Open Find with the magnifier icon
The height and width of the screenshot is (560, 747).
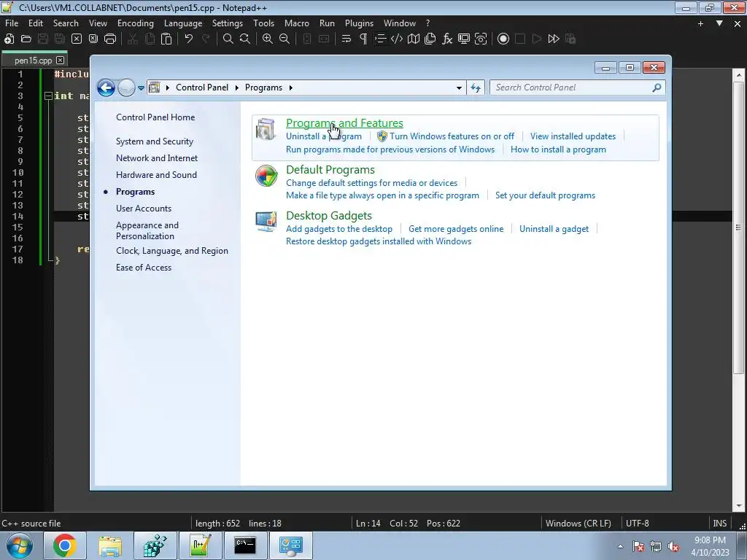pos(228,39)
